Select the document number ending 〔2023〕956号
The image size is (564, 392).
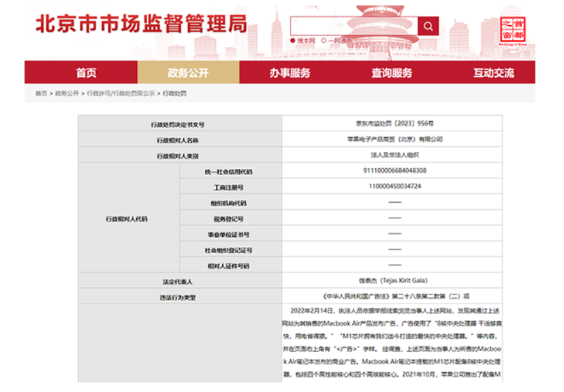click(394, 123)
